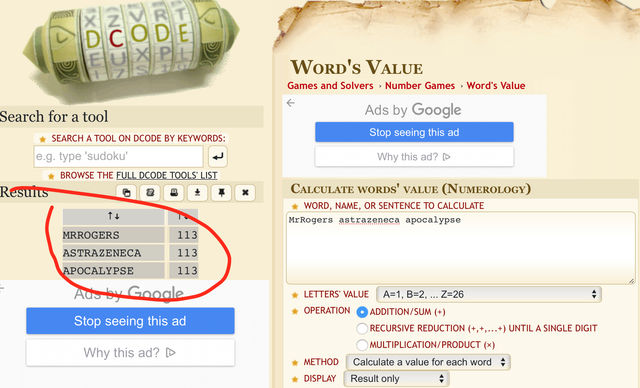Open Letters' Value dropdown A=1, B=2
This screenshot has height=388, width=640.
pos(489,294)
